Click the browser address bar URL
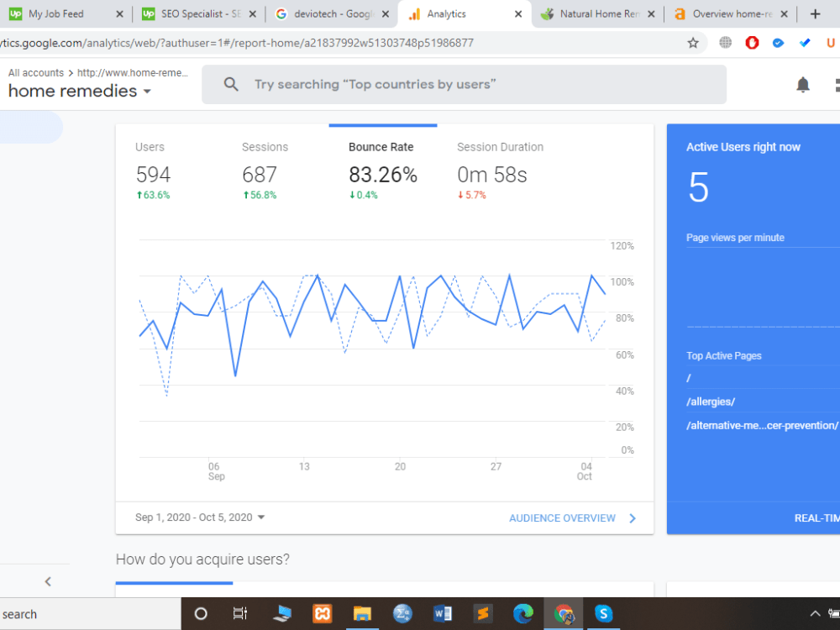Image resolution: width=840 pixels, height=630 pixels. 236,43
